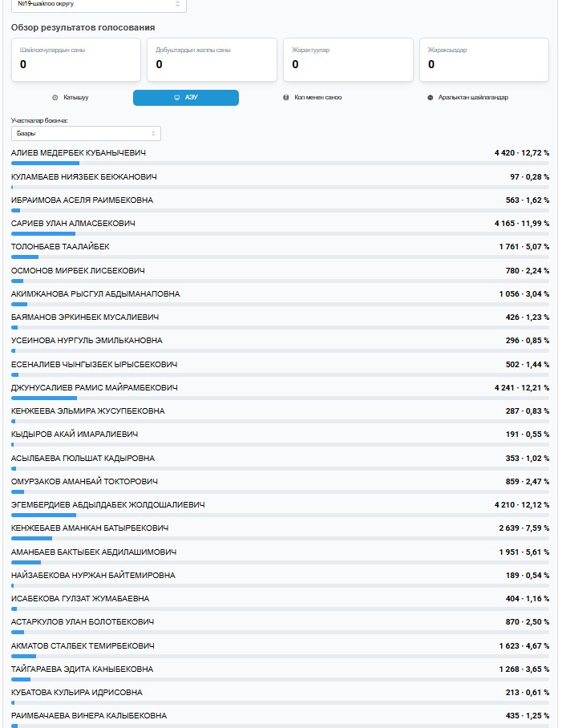The image size is (562, 728).
Task: Select the Жараксыздар summary card
Action: 483,59
